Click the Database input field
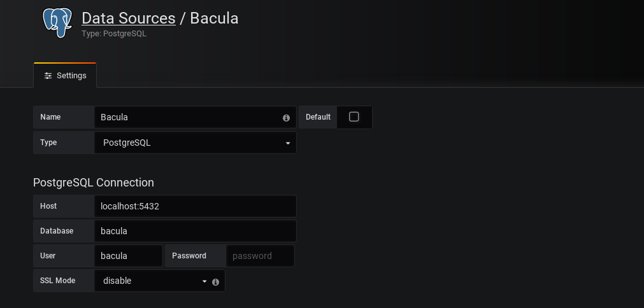Viewport: 644px width, 308px height. point(195,231)
